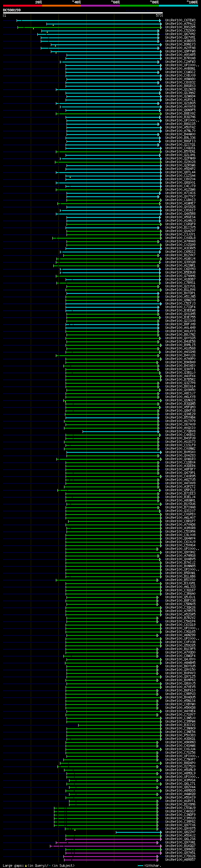Select hit UniRef100_A7PAJ2
Screen dimensions: 201x868
pyautogui.click(x=180, y=24)
